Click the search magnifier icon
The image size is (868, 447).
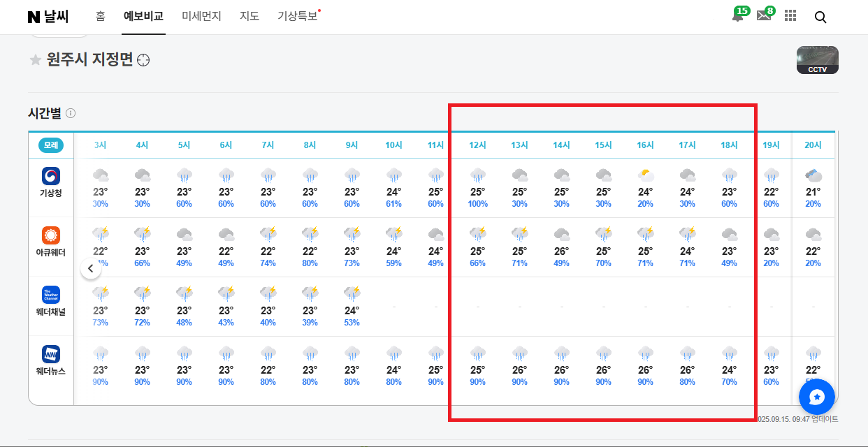coord(820,17)
